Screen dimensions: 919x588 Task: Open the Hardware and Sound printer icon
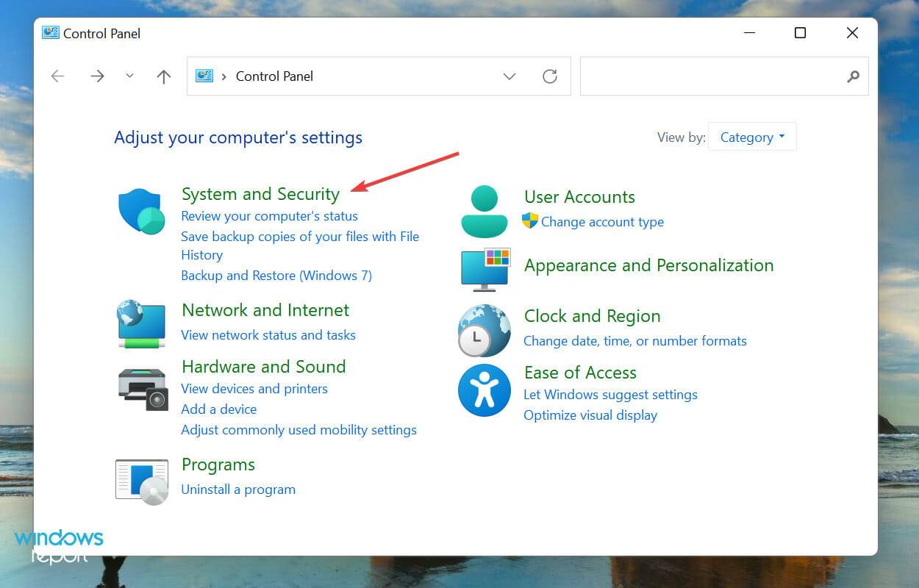pyautogui.click(x=141, y=389)
